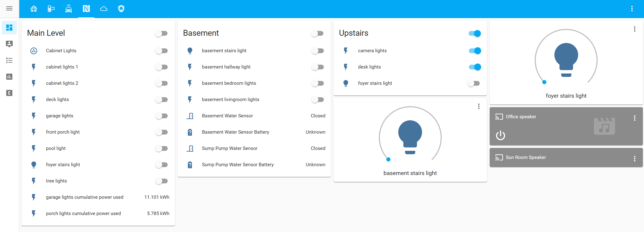
Task: Turn on the pool light
Action: click(x=161, y=148)
